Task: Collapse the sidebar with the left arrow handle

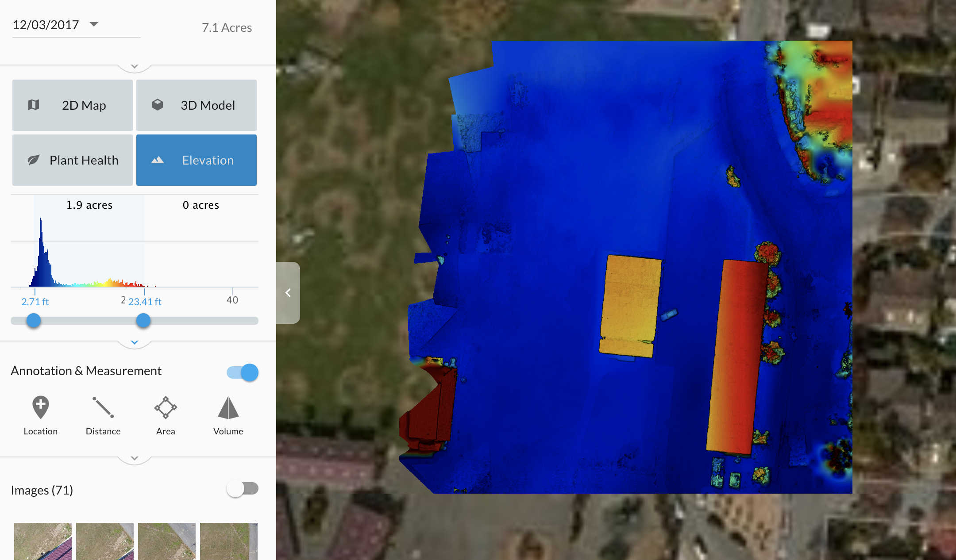Action: pyautogui.click(x=288, y=293)
